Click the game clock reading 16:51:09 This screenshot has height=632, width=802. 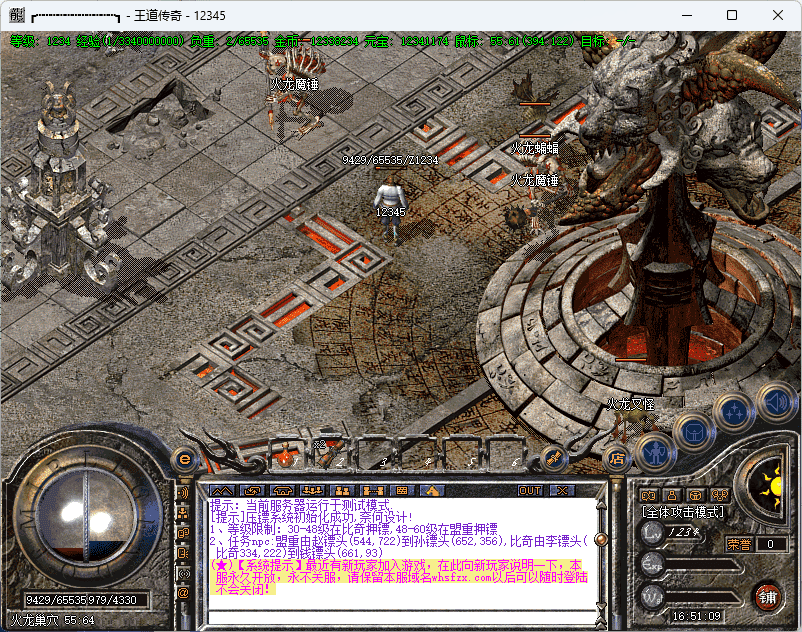point(696,616)
